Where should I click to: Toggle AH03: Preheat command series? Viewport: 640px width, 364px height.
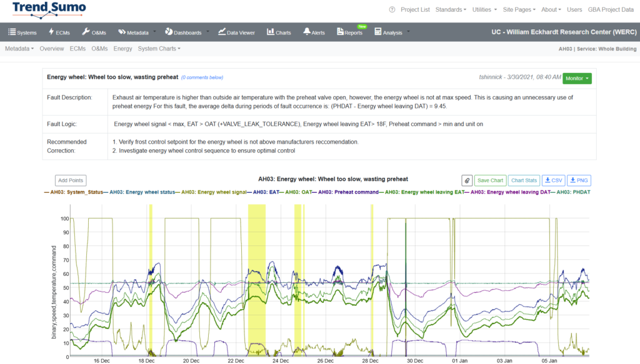[x=345, y=192]
